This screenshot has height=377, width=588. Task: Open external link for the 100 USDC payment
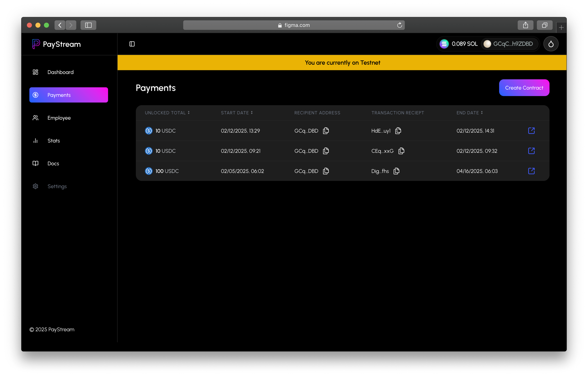tap(531, 171)
